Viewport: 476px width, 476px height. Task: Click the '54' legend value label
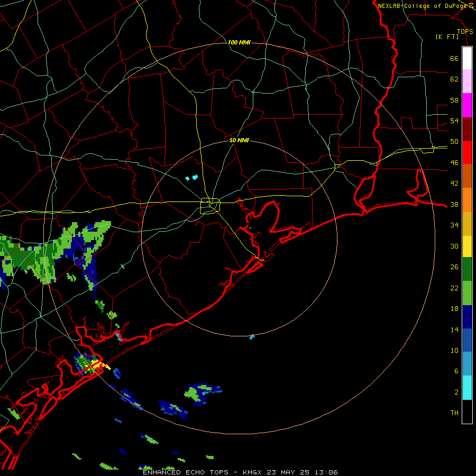[x=454, y=121]
